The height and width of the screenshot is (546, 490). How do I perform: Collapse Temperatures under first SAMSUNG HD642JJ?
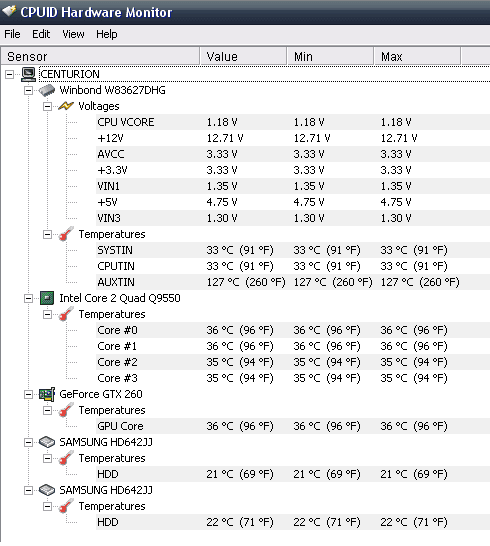[x=47, y=459]
